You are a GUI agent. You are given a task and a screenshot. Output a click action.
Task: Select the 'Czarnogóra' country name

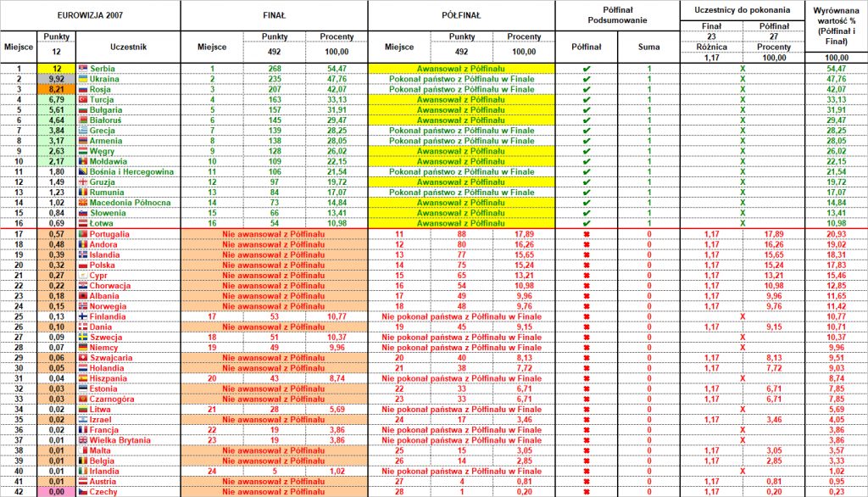pos(112,399)
